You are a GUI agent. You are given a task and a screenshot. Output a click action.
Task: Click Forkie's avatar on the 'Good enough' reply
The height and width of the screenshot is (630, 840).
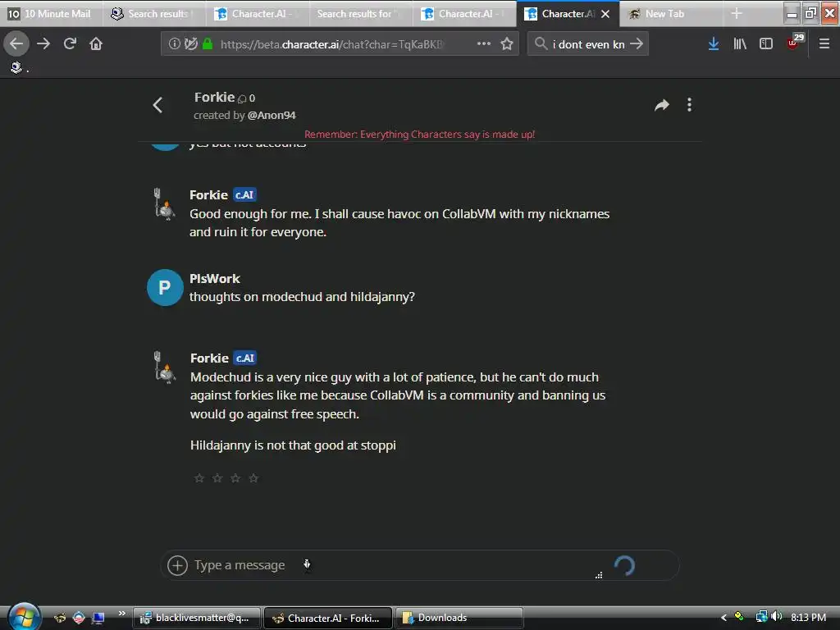pyautogui.click(x=164, y=203)
